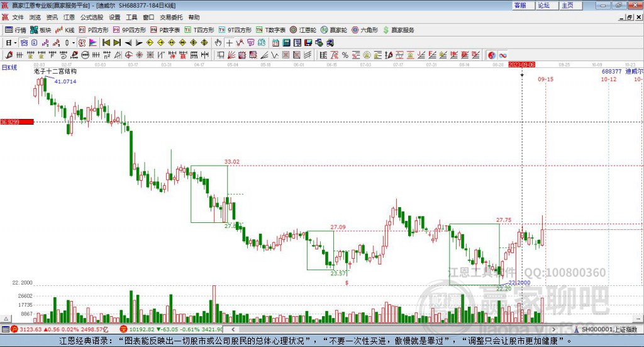This screenshot has height=347, width=644.
Task: Open the 江恩轮 Gann wheel
Action: point(303,30)
